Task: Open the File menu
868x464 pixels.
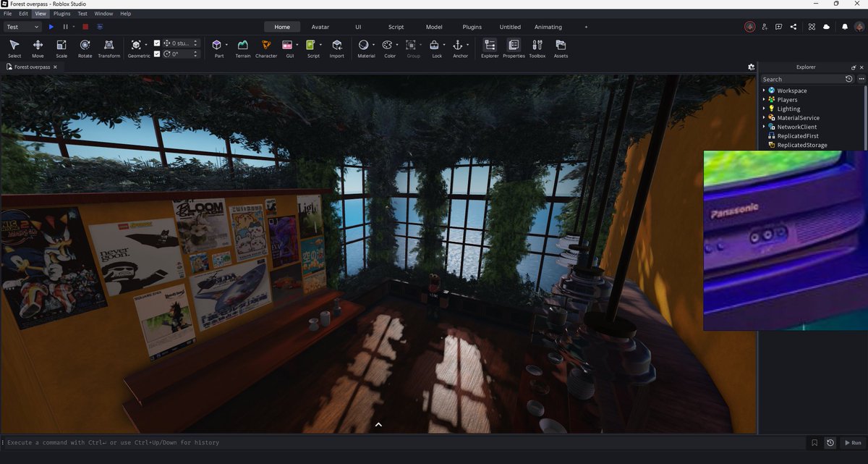Action: pos(7,13)
